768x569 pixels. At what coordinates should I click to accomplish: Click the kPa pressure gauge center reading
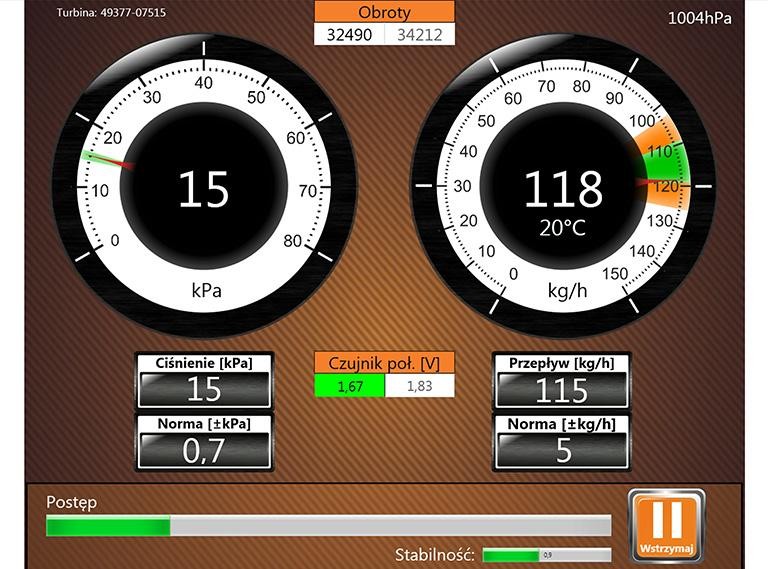tap(204, 189)
